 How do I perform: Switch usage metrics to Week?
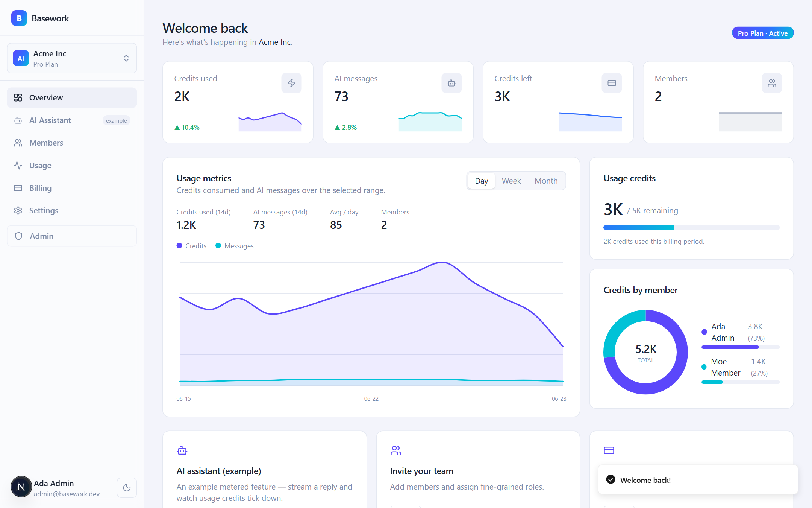(511, 181)
